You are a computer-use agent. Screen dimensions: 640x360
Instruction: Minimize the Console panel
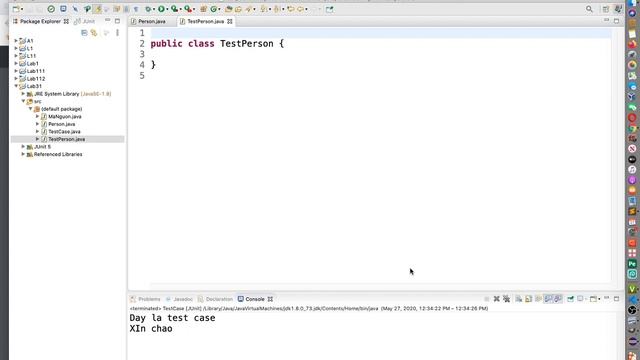tap(607, 298)
